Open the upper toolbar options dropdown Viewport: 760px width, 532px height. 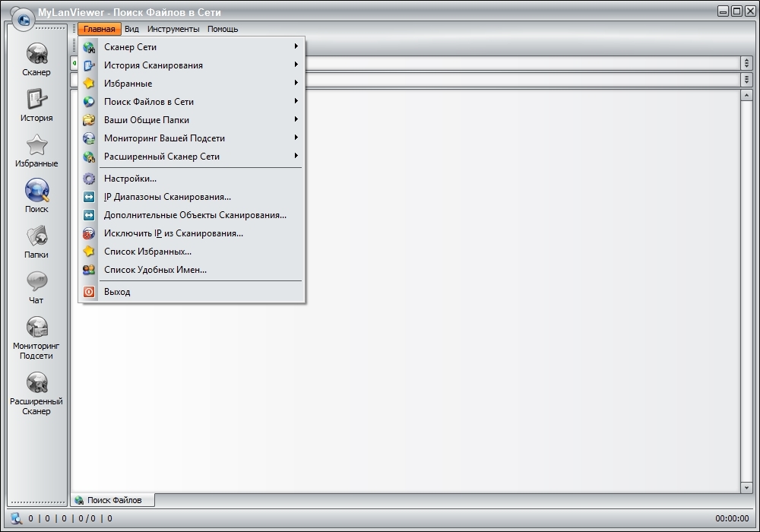[746, 63]
